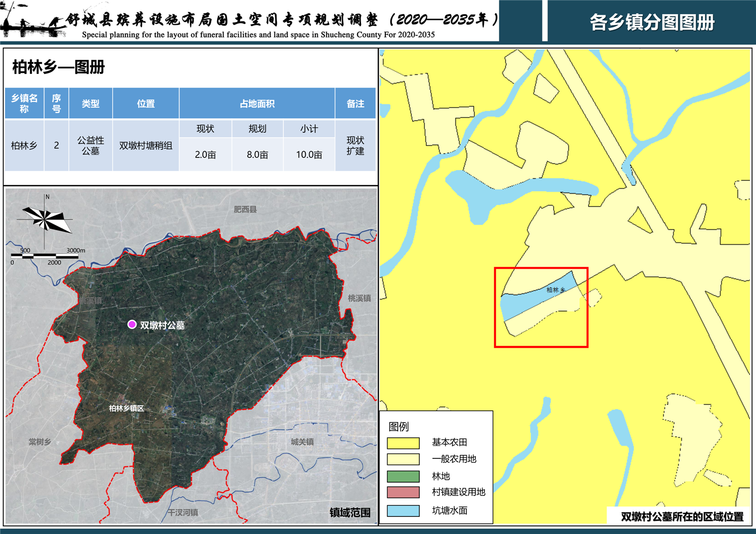Click the 各乡镇分图图册 header title
756x534 pixels.
click(x=652, y=22)
